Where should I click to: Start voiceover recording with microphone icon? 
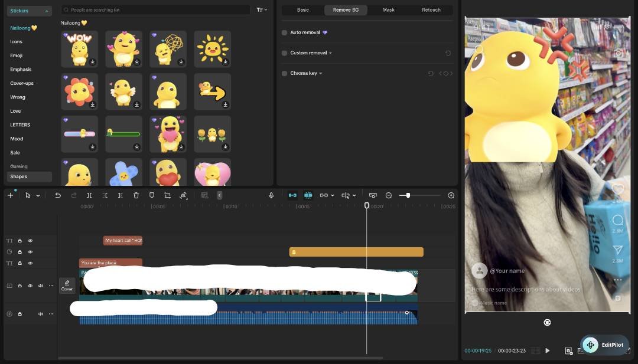click(271, 195)
